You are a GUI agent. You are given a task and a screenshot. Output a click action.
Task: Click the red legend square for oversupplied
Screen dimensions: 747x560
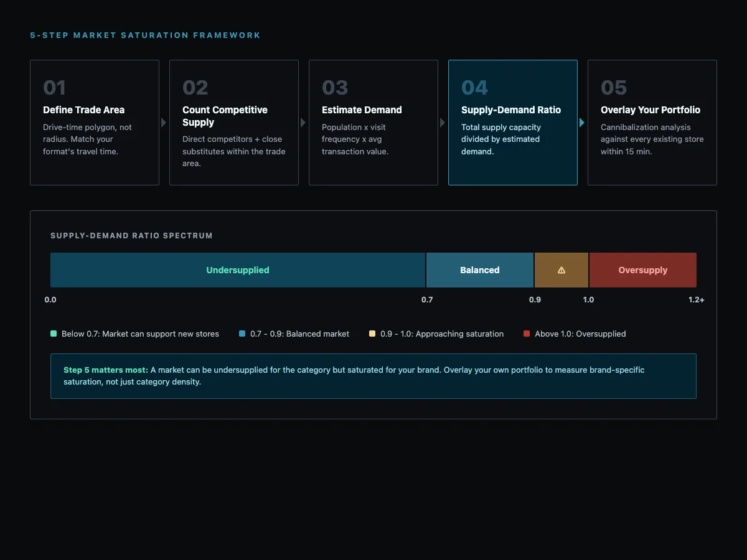527,334
